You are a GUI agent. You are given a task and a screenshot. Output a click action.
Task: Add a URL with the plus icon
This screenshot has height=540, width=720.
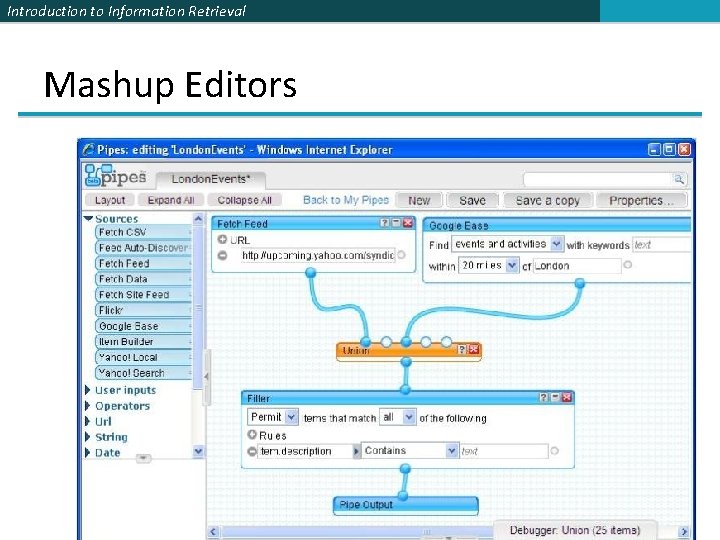pos(222,239)
